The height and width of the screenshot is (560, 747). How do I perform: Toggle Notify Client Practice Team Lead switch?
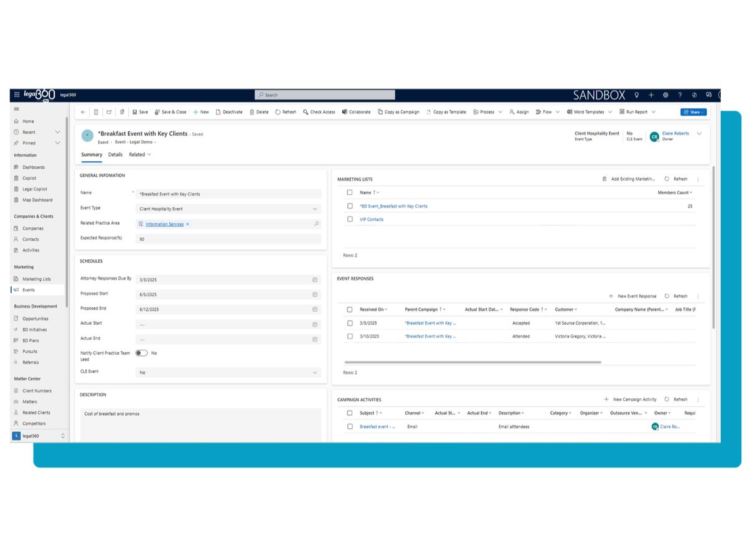coord(141,353)
